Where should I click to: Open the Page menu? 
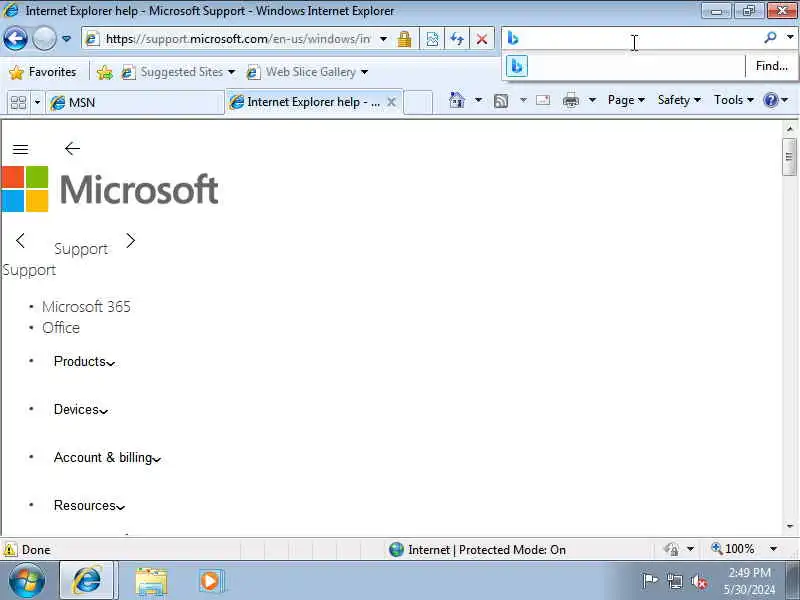[626, 100]
